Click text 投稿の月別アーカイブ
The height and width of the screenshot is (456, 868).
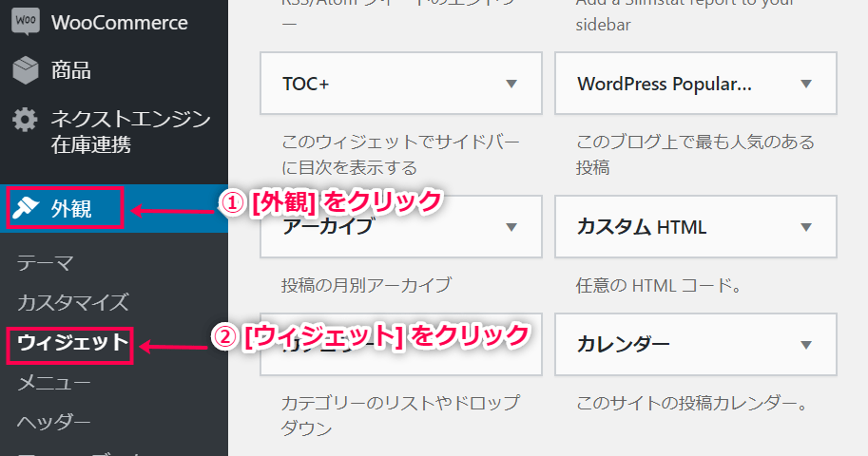click(366, 286)
